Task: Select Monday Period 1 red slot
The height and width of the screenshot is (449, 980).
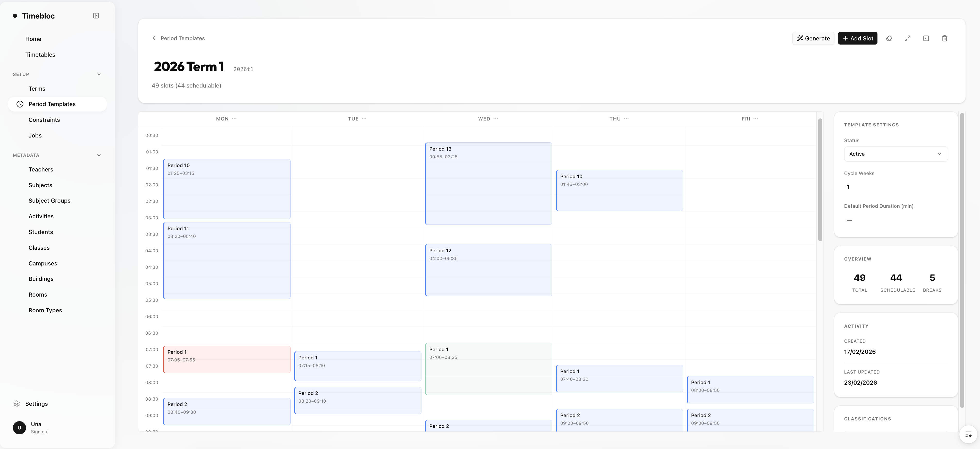Action: [x=227, y=359]
